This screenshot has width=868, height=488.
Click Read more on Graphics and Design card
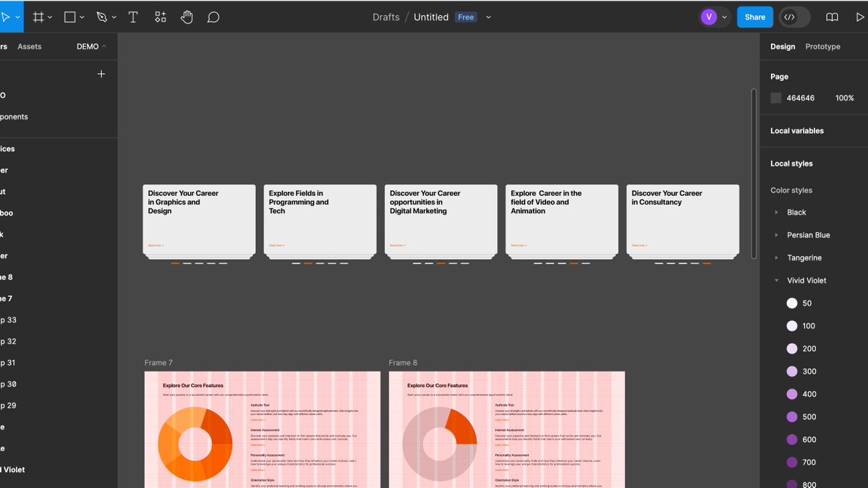(x=156, y=245)
